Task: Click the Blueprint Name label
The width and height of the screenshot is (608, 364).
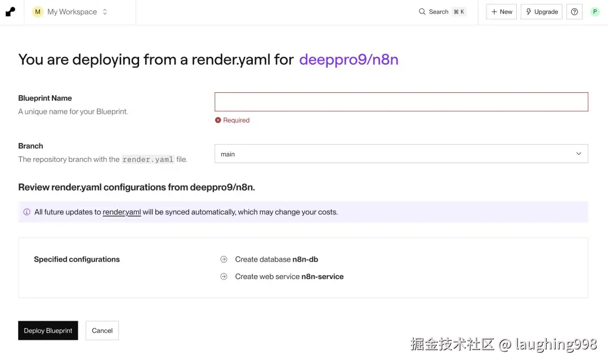Action: tap(45, 98)
